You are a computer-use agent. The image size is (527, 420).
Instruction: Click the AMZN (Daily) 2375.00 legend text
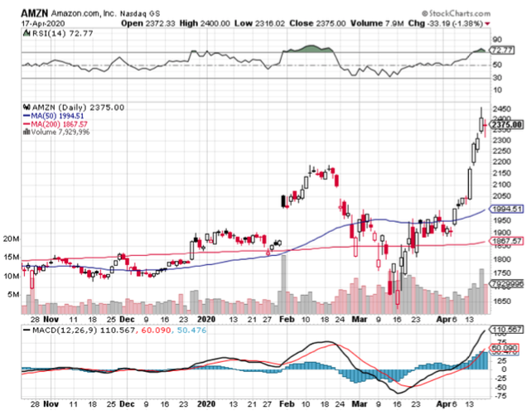click(78, 108)
